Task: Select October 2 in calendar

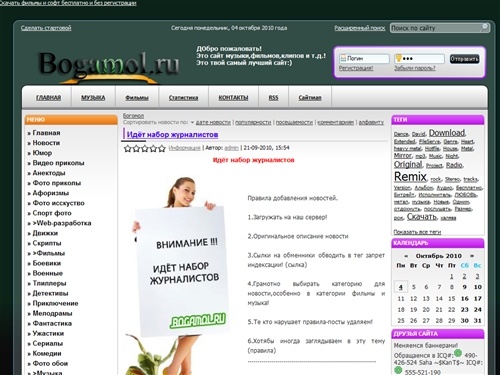Action: pyautogui.click(x=464, y=276)
